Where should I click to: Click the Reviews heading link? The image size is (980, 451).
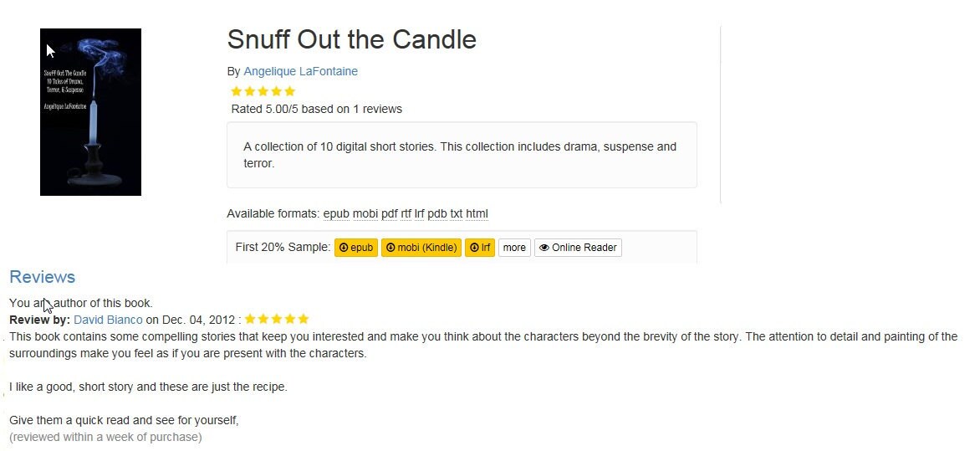coord(42,277)
